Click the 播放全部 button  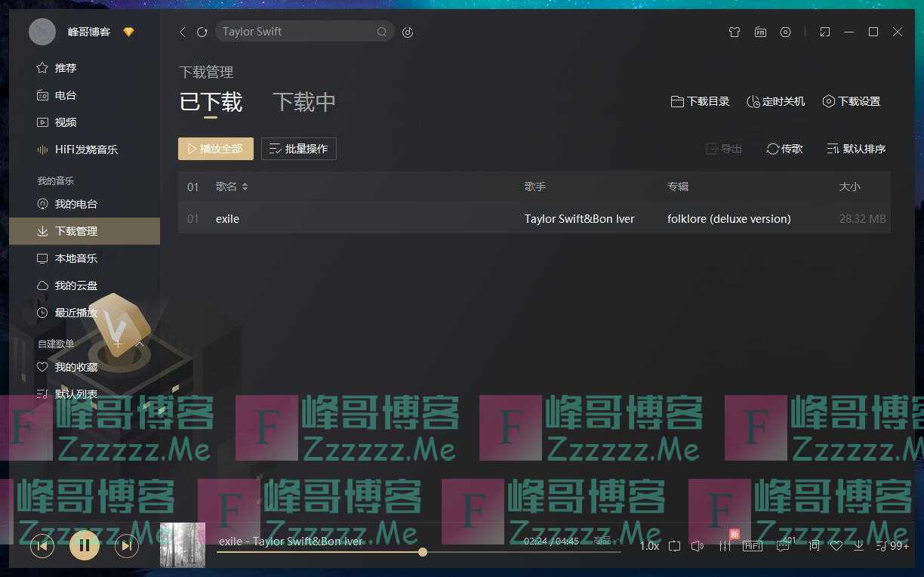pyautogui.click(x=215, y=149)
